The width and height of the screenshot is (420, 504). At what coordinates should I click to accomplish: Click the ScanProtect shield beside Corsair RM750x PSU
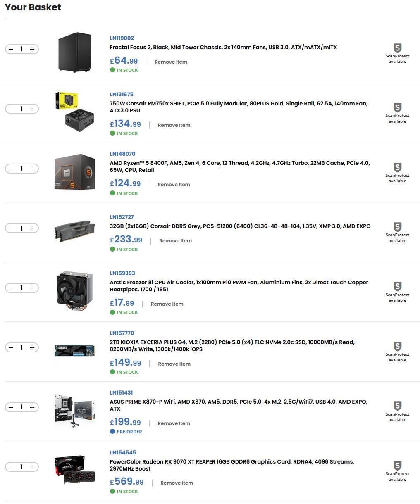click(397, 108)
